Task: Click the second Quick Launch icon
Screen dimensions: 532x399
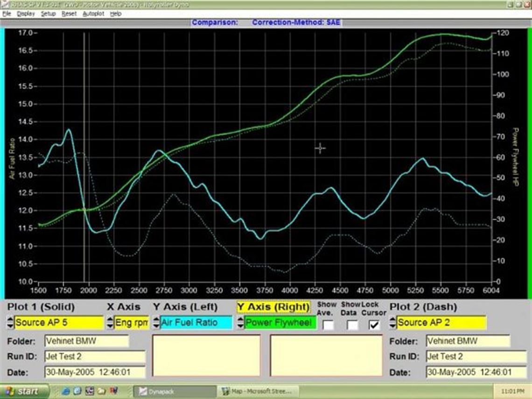Action: (x=77, y=391)
